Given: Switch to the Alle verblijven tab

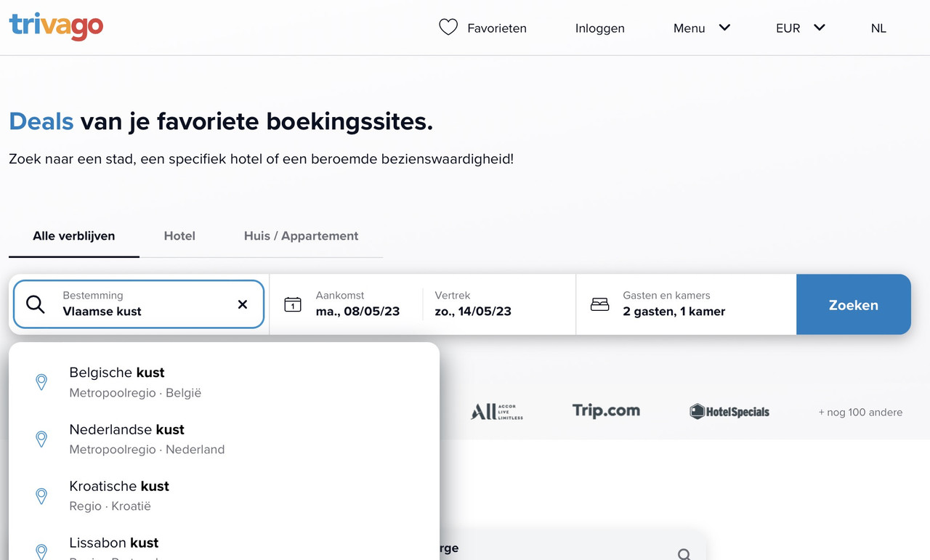Looking at the screenshot, I should click(74, 236).
